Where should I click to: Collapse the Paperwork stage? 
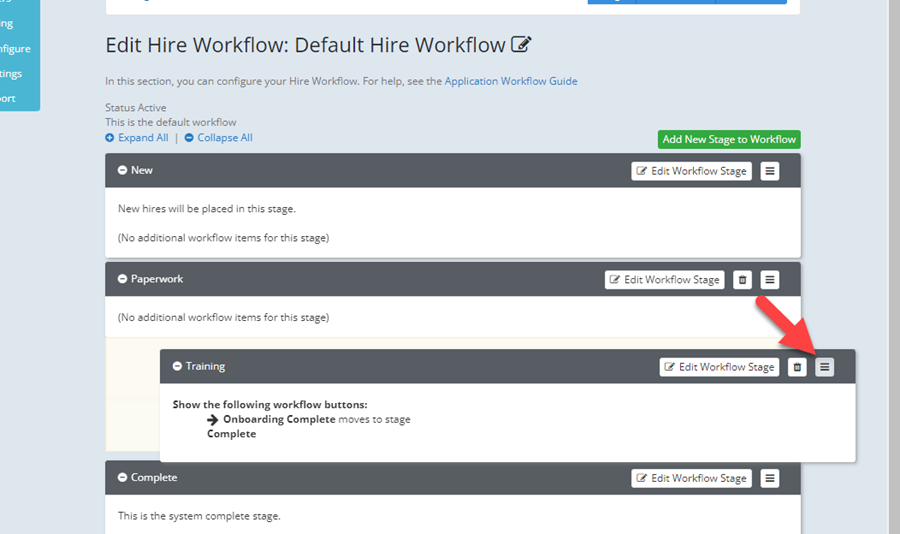point(122,278)
